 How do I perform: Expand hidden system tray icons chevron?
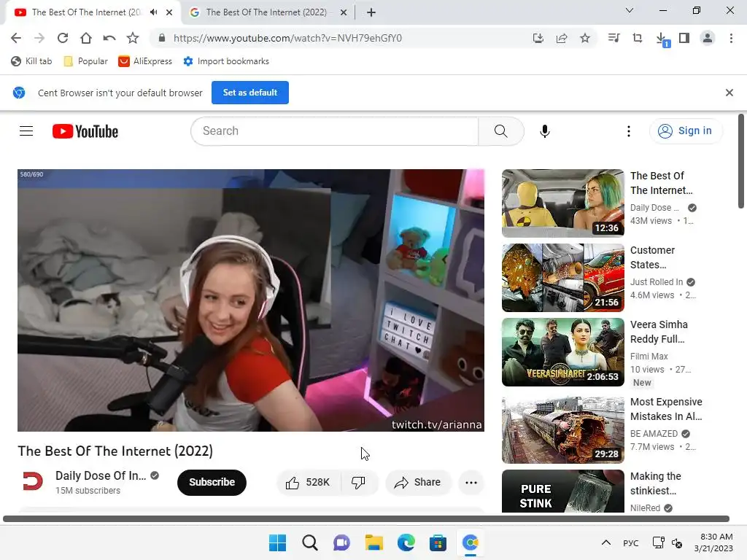tap(606, 542)
